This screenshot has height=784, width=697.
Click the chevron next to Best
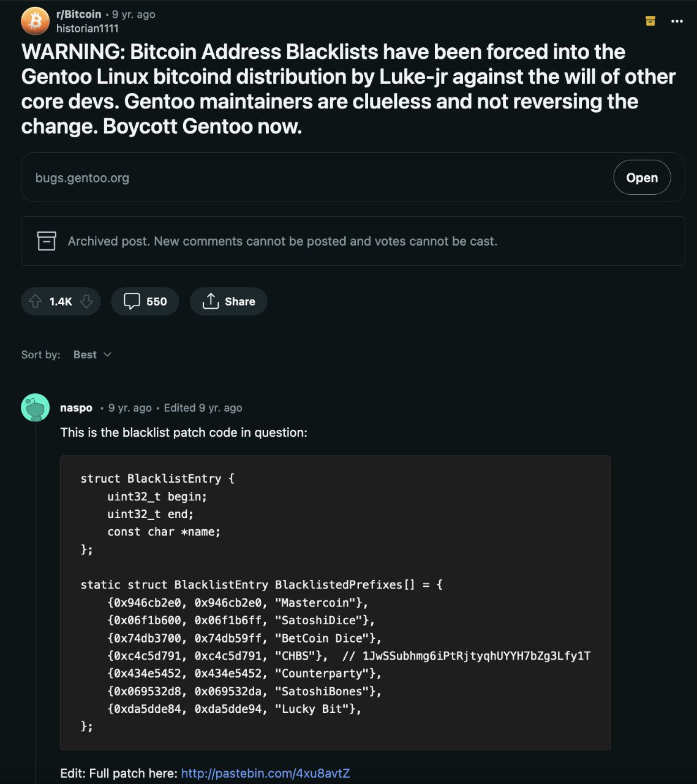tap(108, 355)
